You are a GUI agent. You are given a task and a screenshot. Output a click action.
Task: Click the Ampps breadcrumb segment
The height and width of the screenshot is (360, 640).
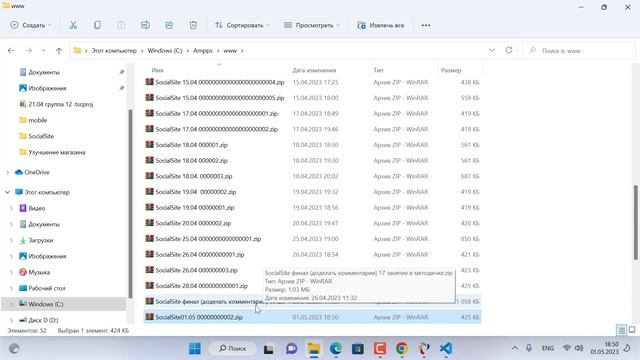[203, 51]
